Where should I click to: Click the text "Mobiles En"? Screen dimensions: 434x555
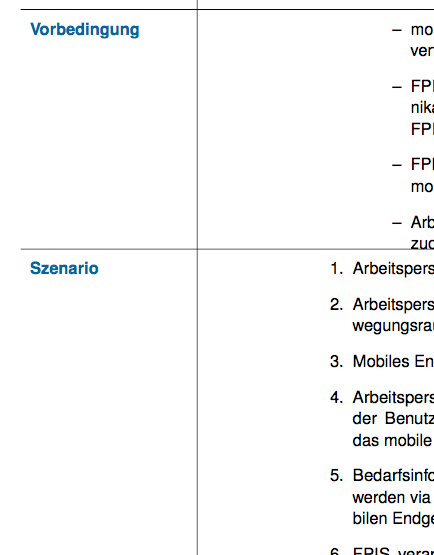393,362
